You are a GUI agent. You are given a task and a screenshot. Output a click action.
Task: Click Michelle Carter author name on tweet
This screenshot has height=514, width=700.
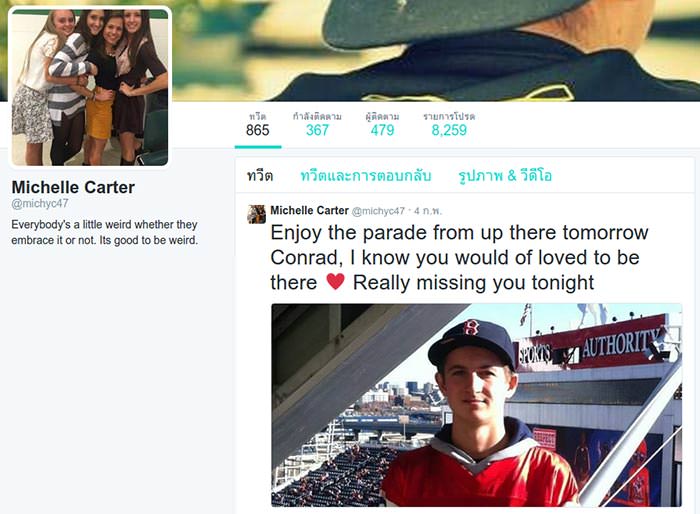(309, 210)
